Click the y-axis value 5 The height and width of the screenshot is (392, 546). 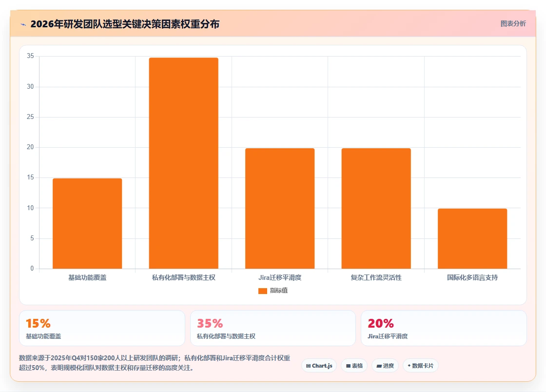(32, 238)
